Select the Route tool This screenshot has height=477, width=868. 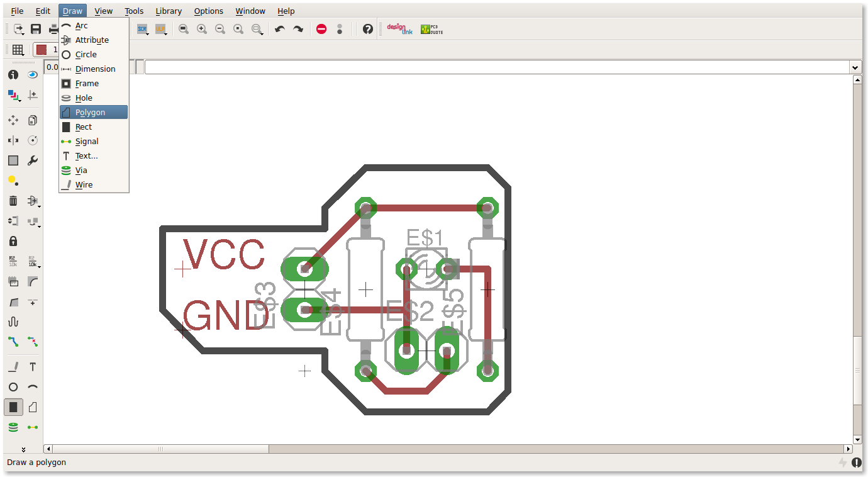pos(13,342)
